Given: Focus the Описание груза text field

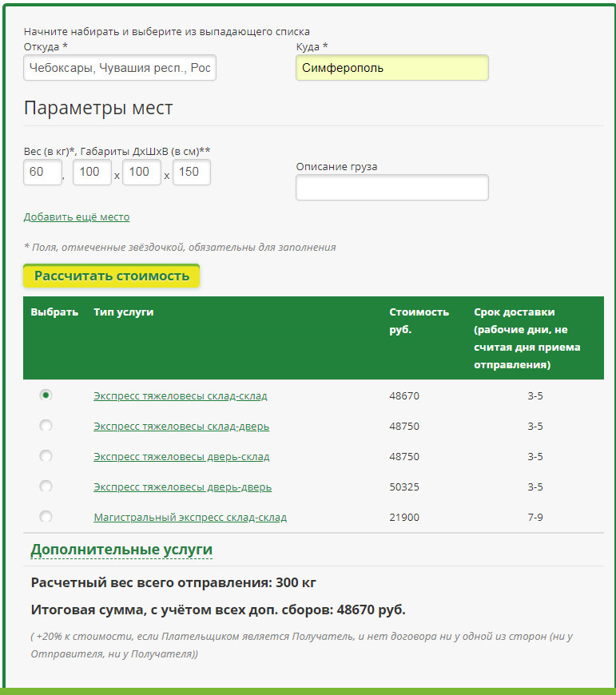Looking at the screenshot, I should point(391,188).
